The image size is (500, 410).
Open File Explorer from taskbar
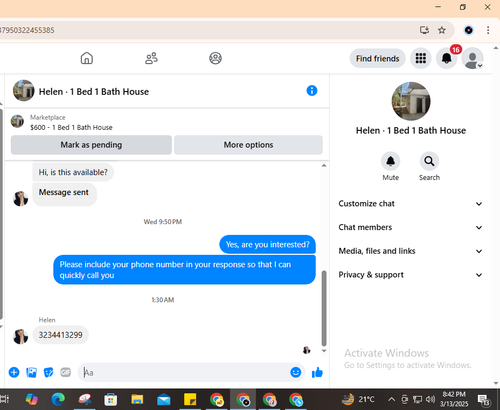pos(137,399)
